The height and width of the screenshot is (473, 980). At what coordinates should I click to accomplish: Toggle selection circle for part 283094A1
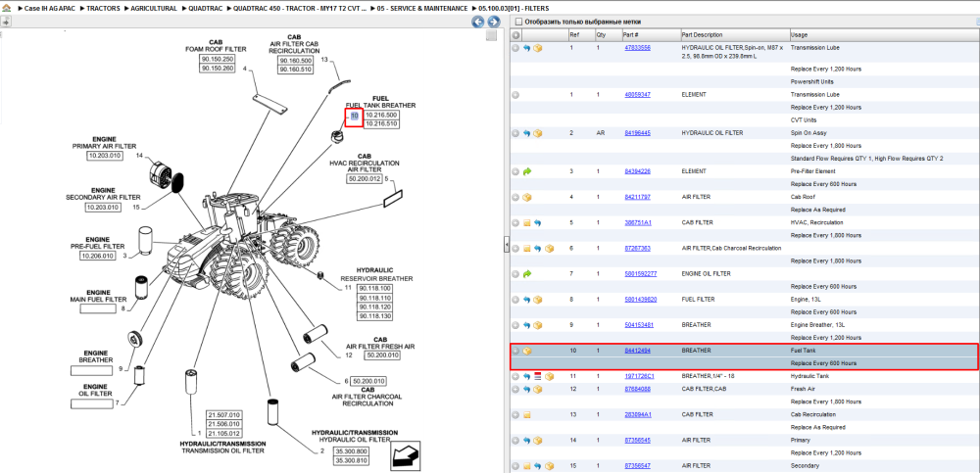[515, 414]
